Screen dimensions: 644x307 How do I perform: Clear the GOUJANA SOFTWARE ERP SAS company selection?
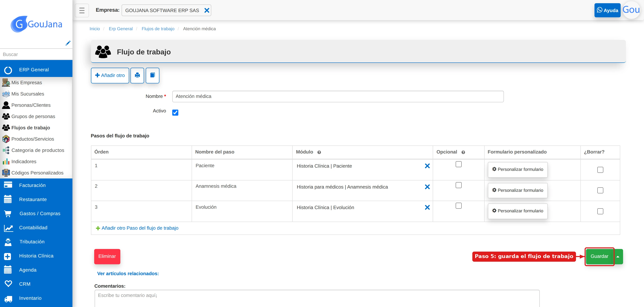207,10
